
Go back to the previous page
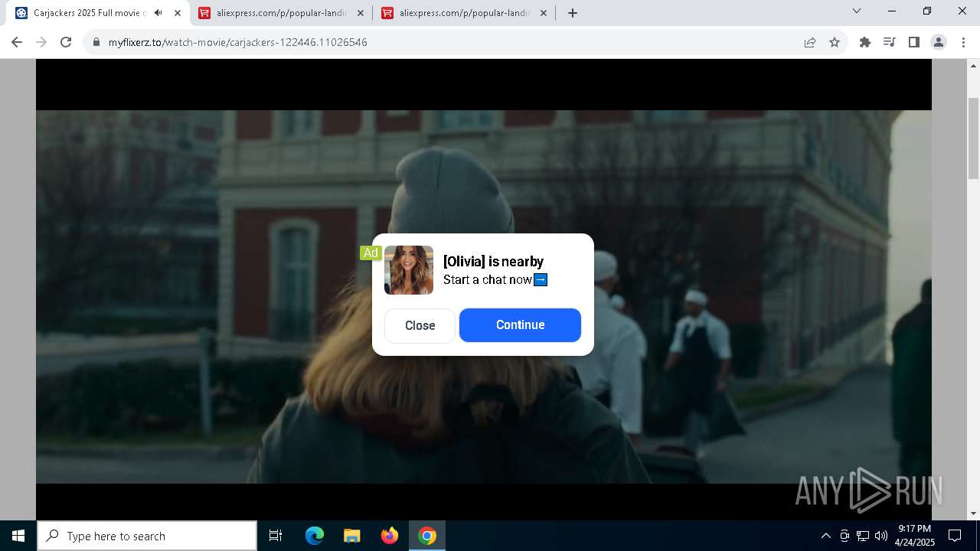click(x=17, y=42)
